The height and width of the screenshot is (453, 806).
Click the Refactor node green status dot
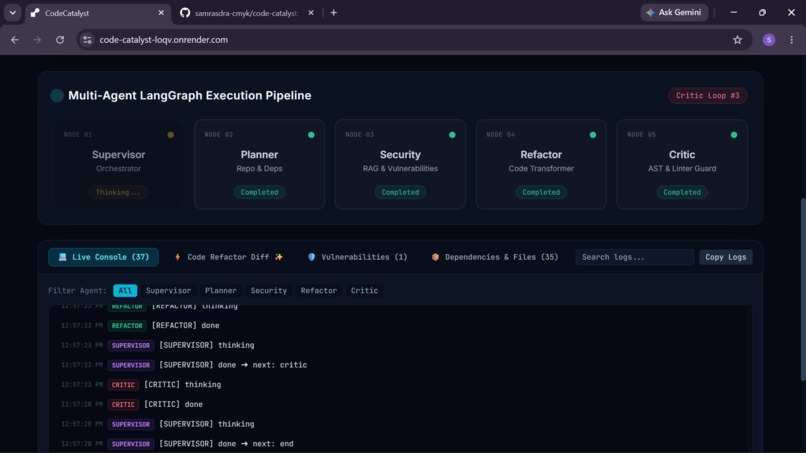click(593, 135)
